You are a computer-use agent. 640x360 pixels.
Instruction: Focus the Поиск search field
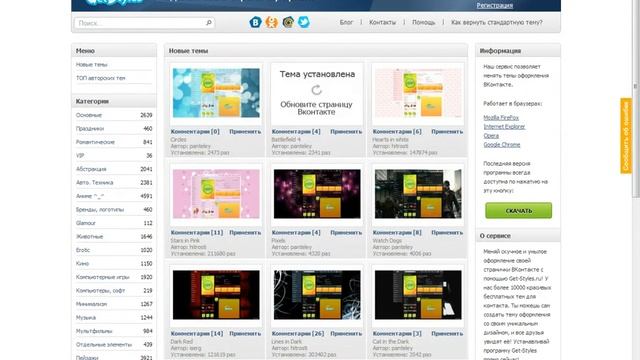(144, 23)
